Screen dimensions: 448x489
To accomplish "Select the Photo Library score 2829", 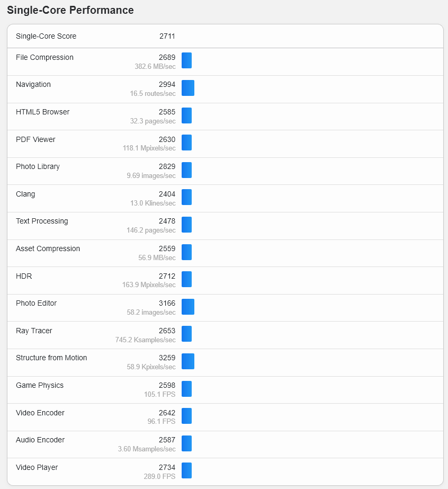I will coord(167,166).
